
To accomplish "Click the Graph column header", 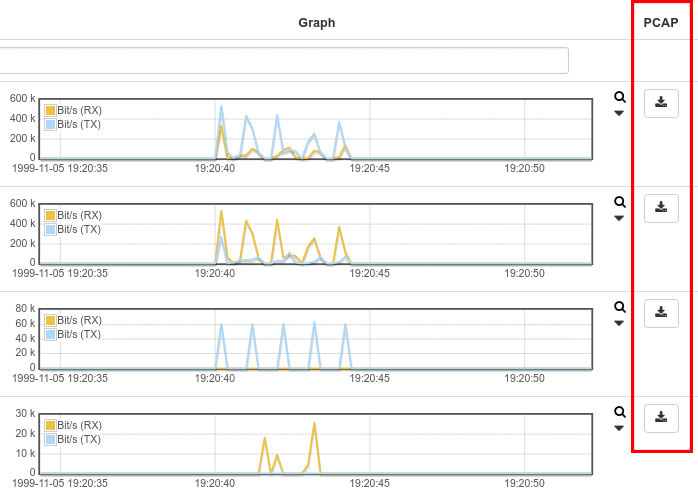I will [x=317, y=22].
